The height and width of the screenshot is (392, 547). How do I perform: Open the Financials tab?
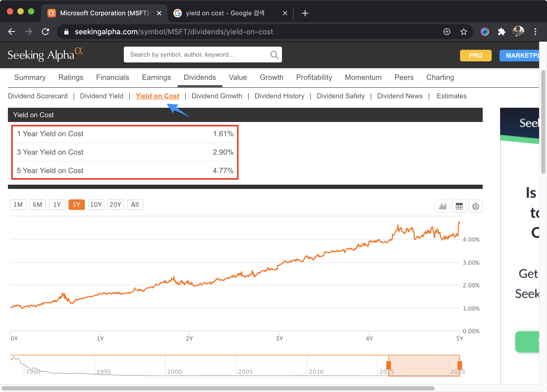[113, 77]
